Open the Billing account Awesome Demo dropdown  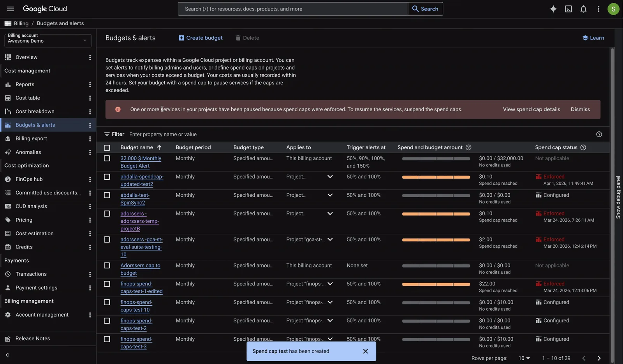point(48,40)
